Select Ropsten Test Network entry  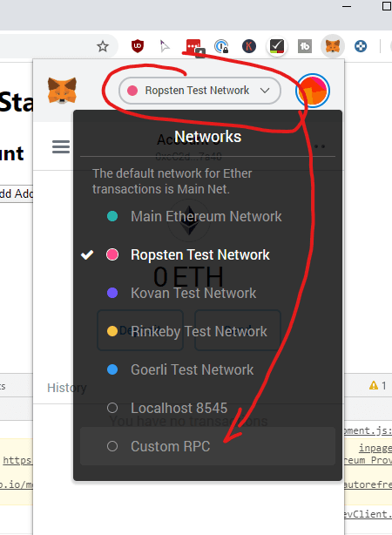tap(207, 254)
